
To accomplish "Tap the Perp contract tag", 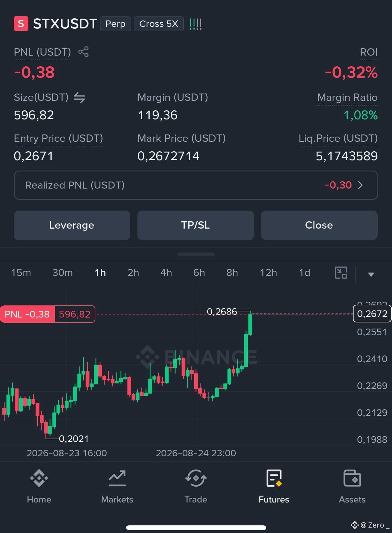I will [115, 24].
